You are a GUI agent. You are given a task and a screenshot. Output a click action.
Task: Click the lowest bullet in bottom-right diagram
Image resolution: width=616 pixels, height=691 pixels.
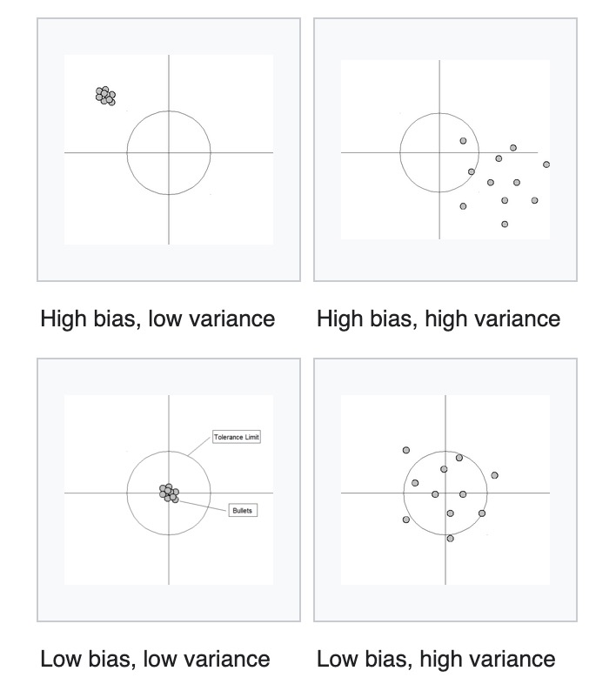click(x=450, y=538)
